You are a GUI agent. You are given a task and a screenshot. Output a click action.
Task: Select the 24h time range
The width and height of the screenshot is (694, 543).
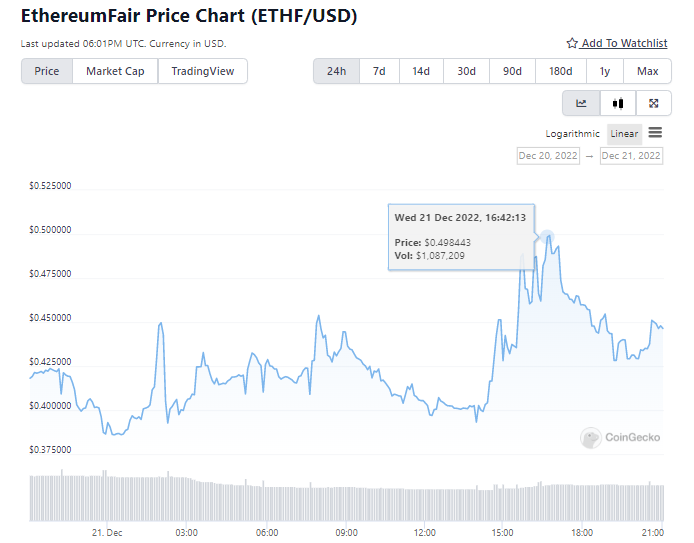(x=336, y=71)
